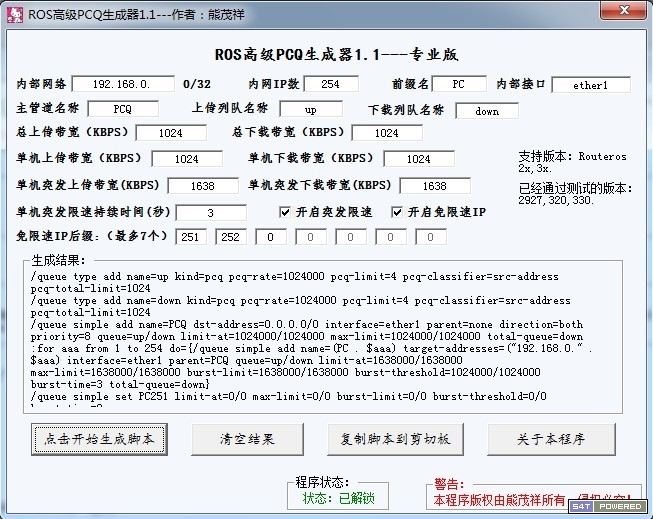This screenshot has height=519, width=653.
Task: Select the 内网IP数 field with 254
Action: [x=330, y=85]
